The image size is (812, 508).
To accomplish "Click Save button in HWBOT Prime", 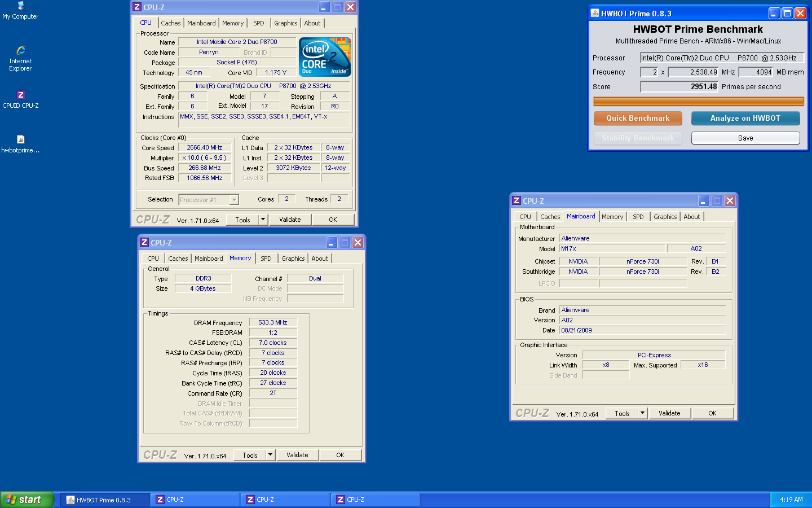I will (x=745, y=138).
